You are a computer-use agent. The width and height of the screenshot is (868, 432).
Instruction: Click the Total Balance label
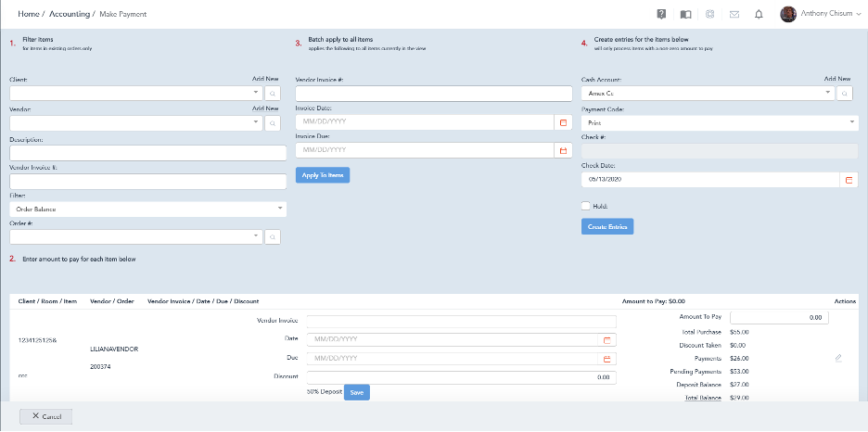(x=703, y=398)
